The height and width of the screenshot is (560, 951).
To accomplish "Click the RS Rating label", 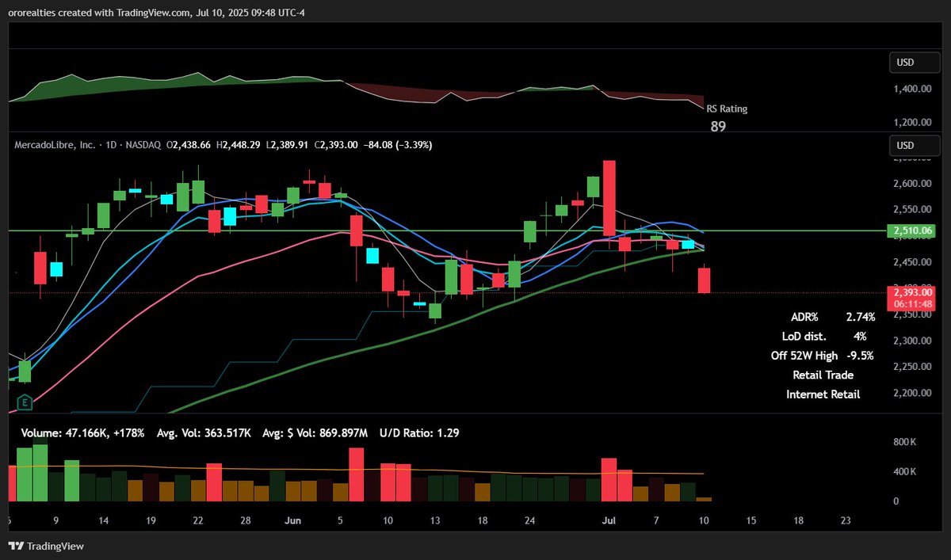I will (x=727, y=109).
